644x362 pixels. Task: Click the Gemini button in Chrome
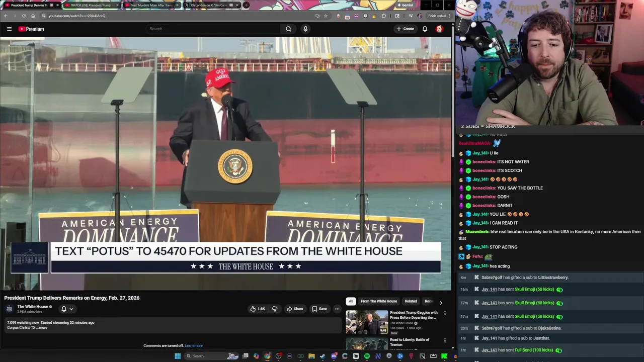(405, 5)
